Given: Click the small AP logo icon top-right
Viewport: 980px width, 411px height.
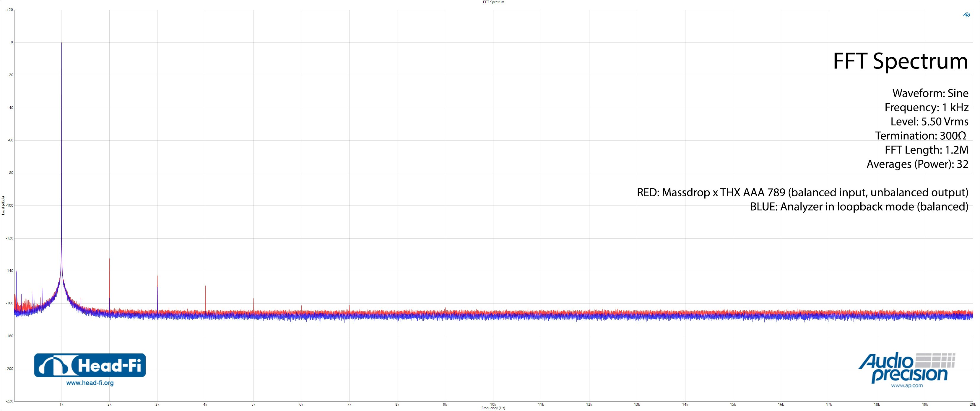Looking at the screenshot, I should tap(966, 15).
